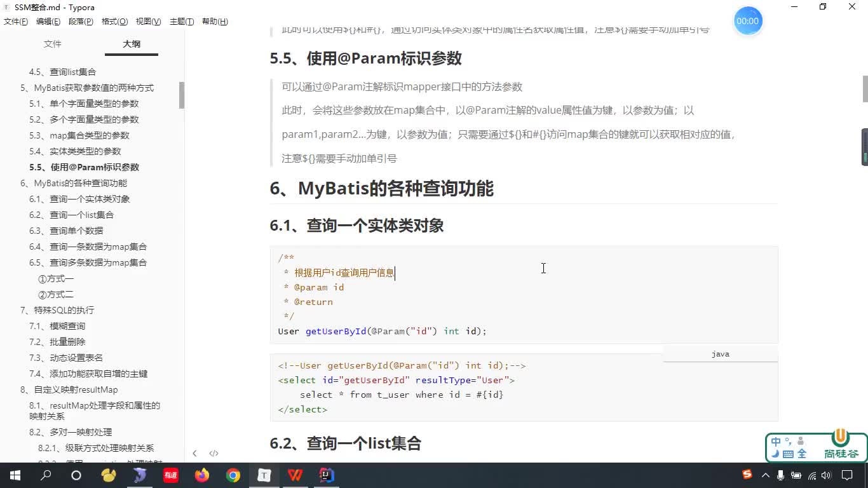Image resolution: width=868 pixels, height=488 pixels.
Task: Switch to Typora taskbar icon
Action: (x=264, y=475)
